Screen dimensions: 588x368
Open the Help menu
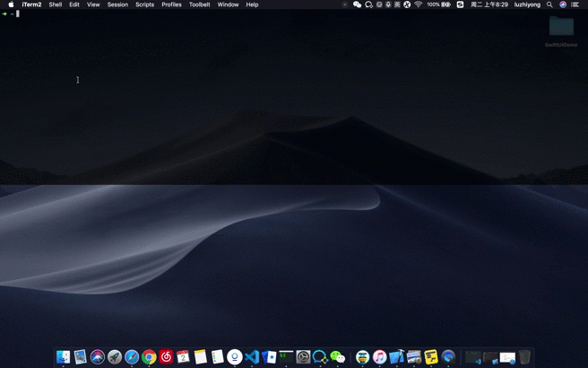tap(252, 4)
